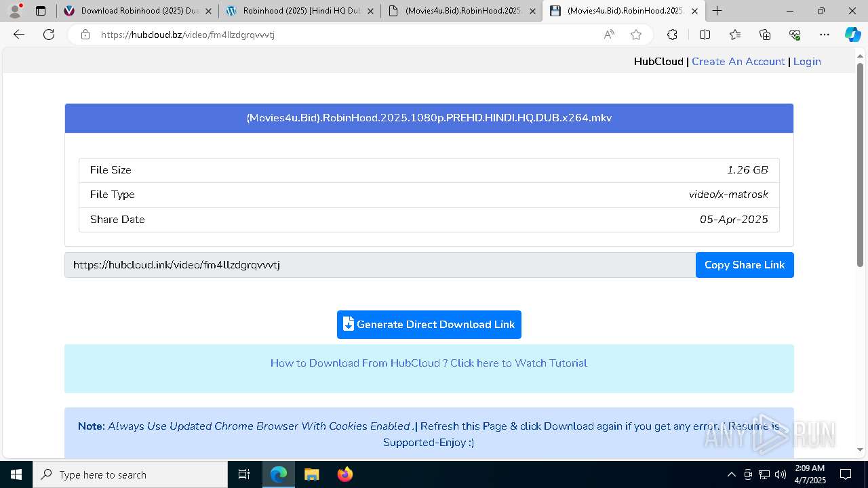Open the Windows Start menu
Viewport: 868px width, 488px height.
16,474
